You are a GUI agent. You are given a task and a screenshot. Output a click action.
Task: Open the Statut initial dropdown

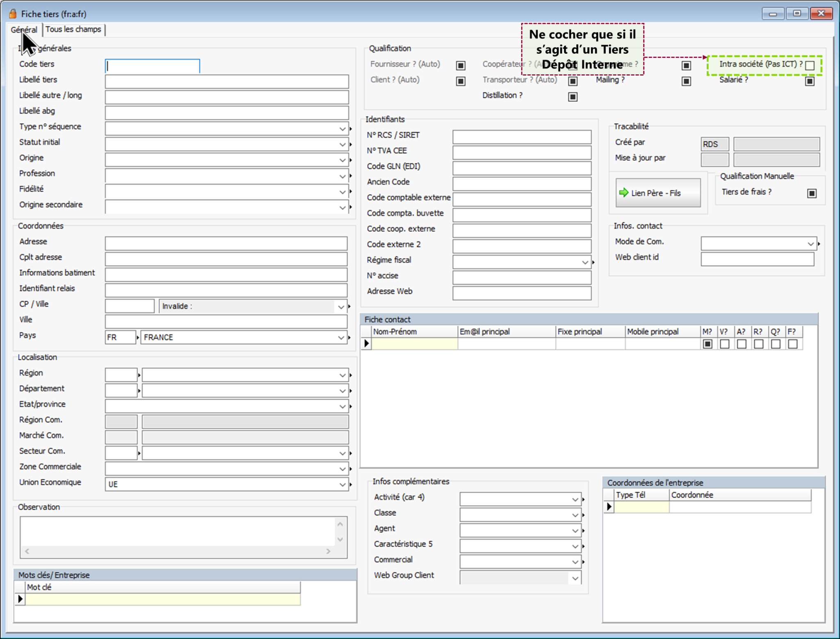[342, 144]
